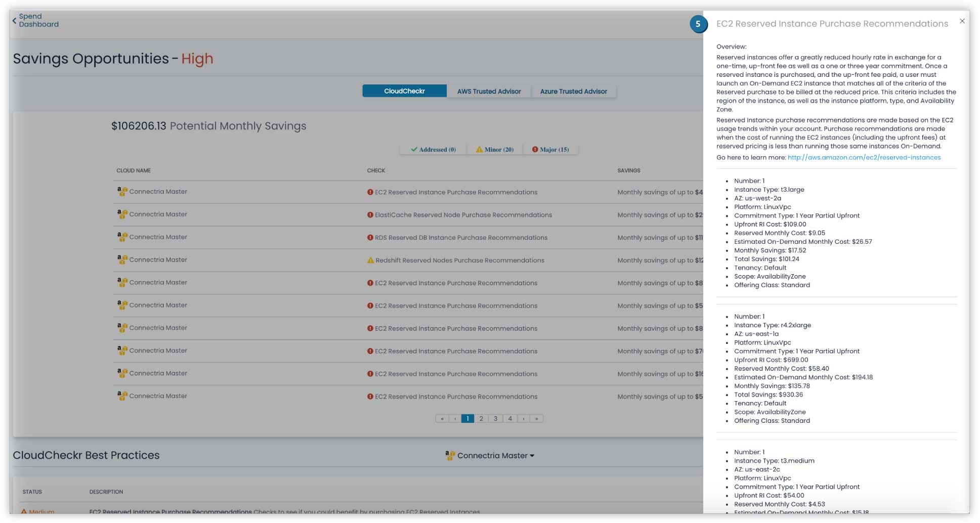The width and height of the screenshot is (980, 523).
Task: Click the AWS icon beside the Best Practices account selector
Action: coord(450,455)
